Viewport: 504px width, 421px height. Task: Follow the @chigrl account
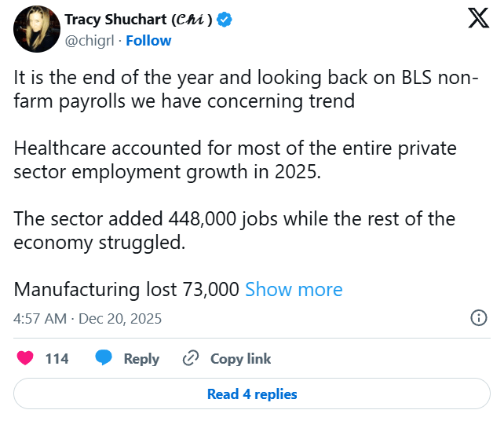click(x=148, y=40)
